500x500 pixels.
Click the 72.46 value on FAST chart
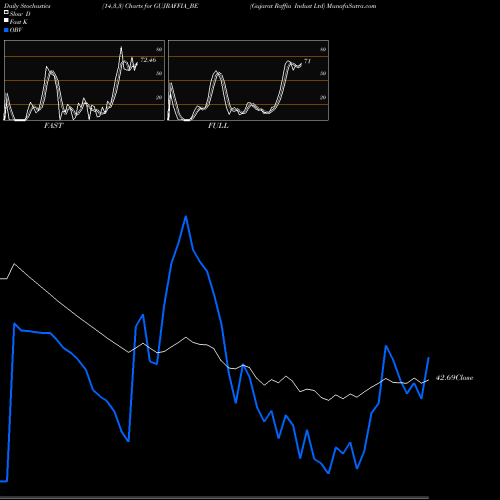[148, 60]
